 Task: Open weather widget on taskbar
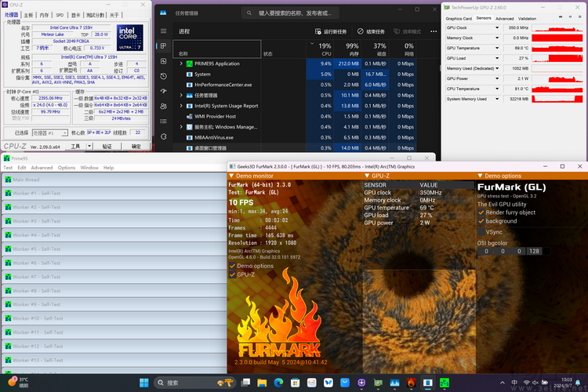pyautogui.click(x=18, y=383)
